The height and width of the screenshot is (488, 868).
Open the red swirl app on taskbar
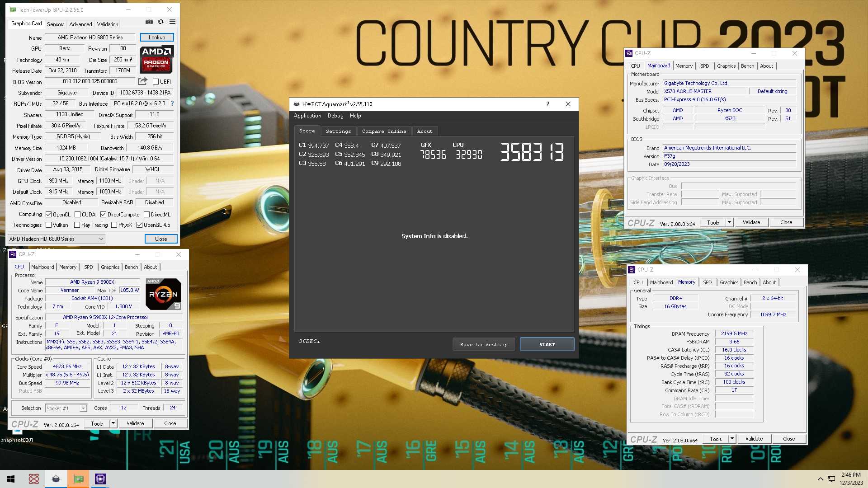click(x=33, y=479)
